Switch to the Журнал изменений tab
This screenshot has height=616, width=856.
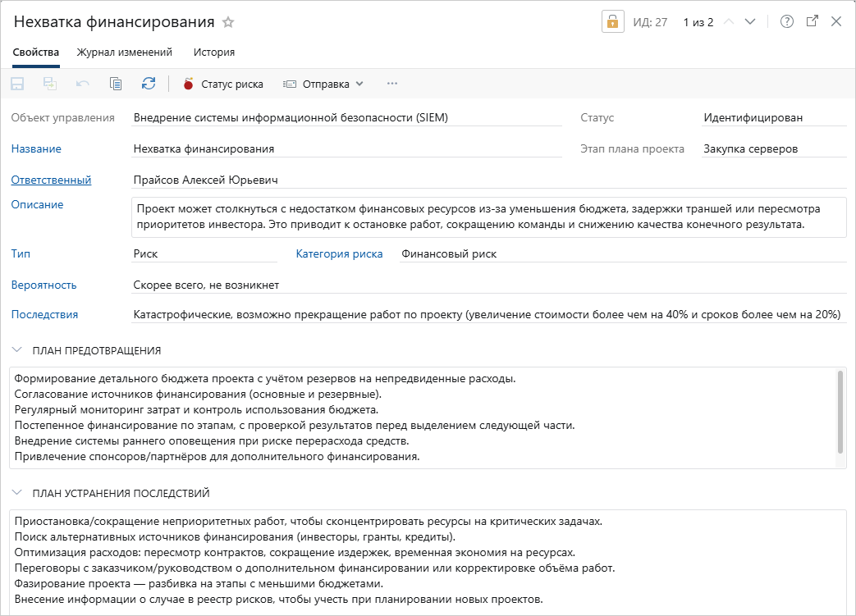pyautogui.click(x=125, y=52)
